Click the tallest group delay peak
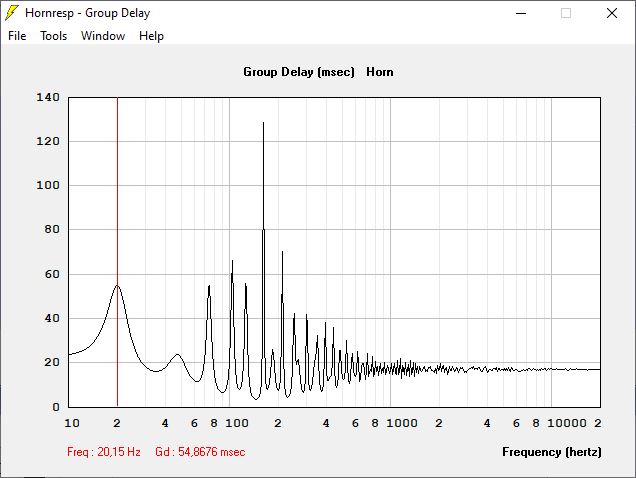 (x=263, y=124)
